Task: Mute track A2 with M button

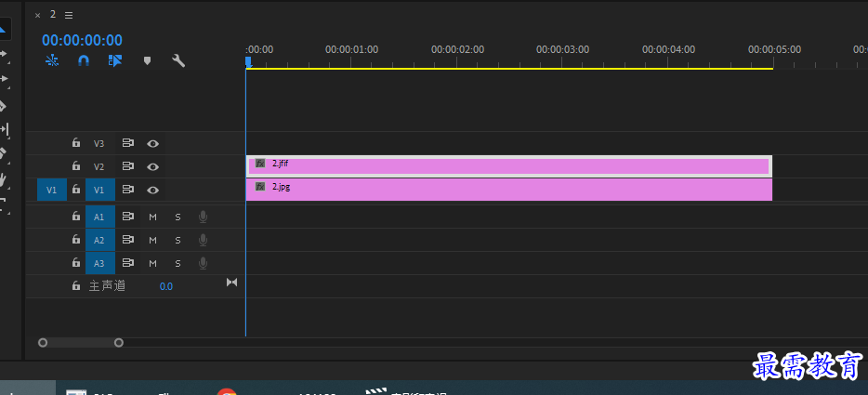Action: tap(152, 241)
